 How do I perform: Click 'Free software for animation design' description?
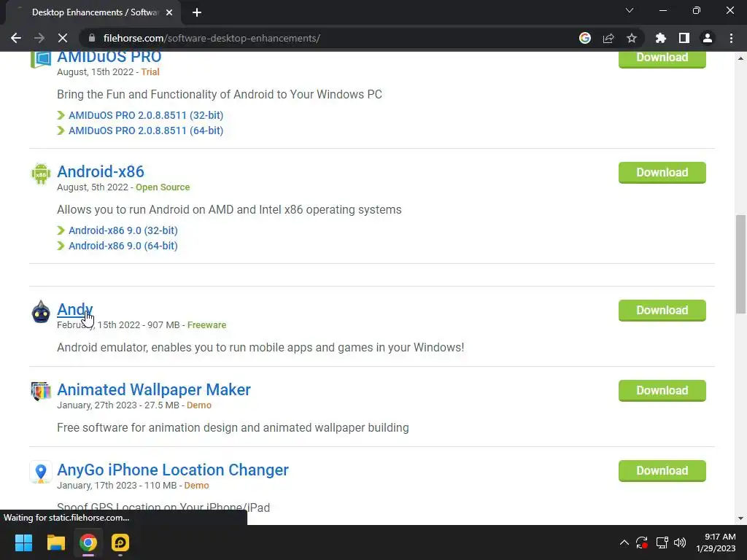233,428
